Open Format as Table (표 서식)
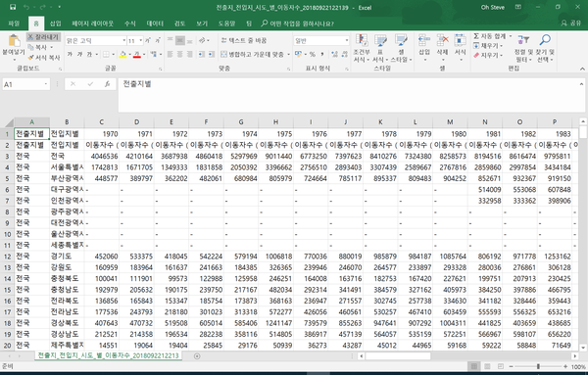 tap(380, 48)
